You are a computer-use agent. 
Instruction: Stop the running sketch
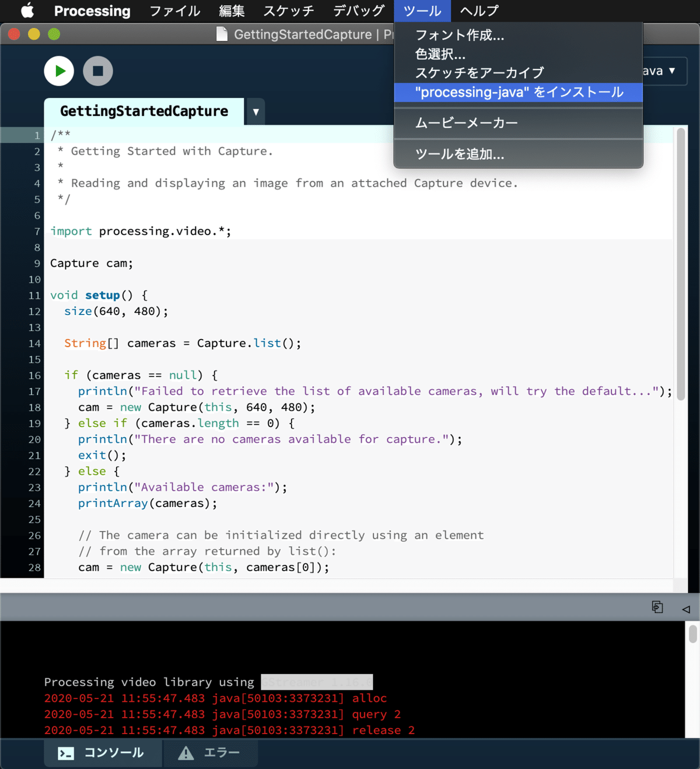[98, 71]
